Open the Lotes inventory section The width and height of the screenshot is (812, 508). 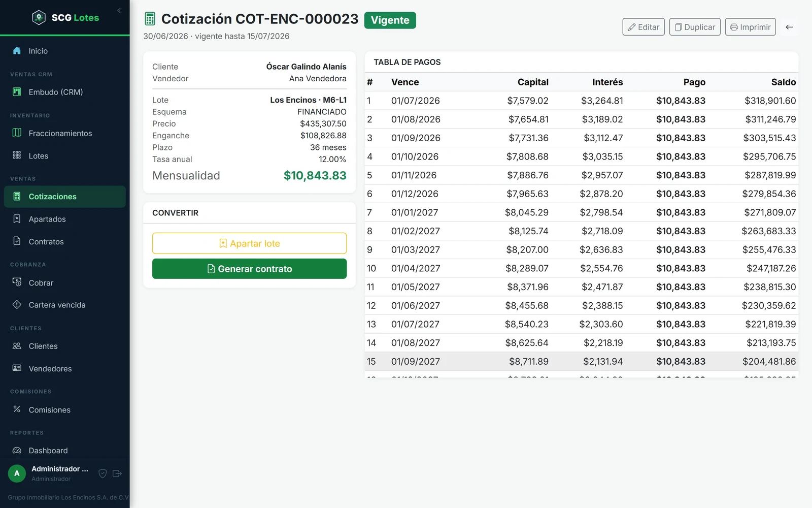(x=64, y=156)
